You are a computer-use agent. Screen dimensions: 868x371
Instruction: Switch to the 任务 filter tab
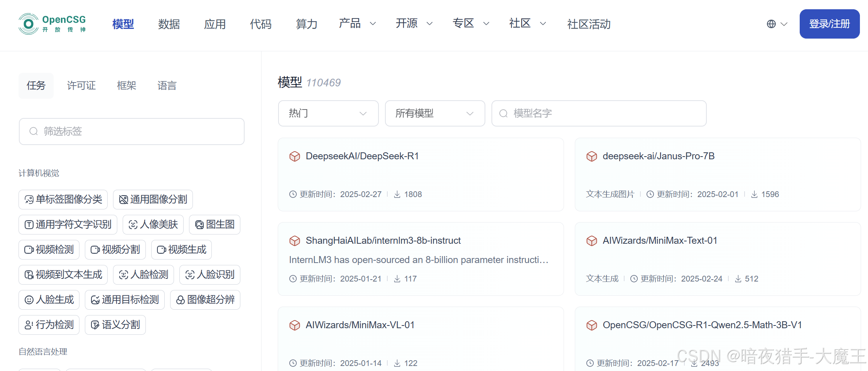(x=36, y=86)
